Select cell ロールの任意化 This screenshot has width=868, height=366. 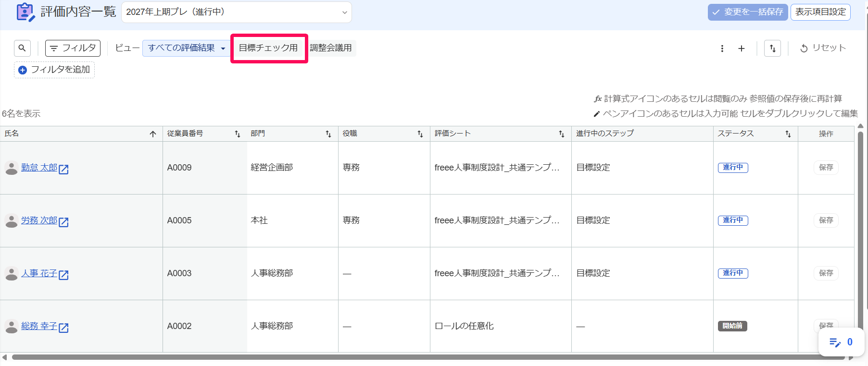tap(501, 326)
